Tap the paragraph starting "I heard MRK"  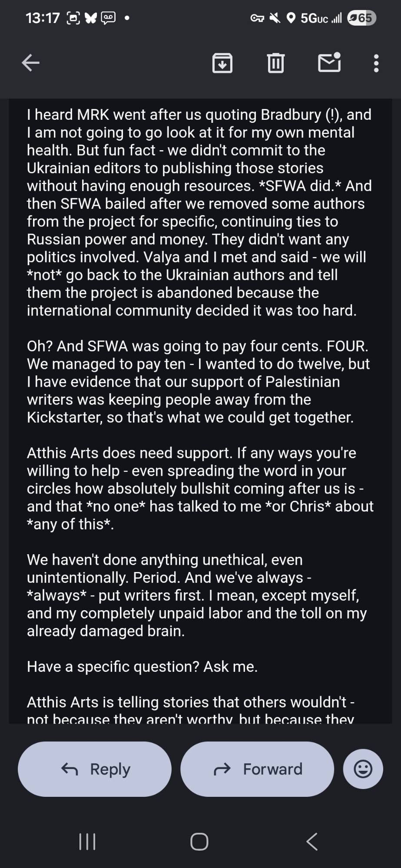pyautogui.click(x=200, y=212)
